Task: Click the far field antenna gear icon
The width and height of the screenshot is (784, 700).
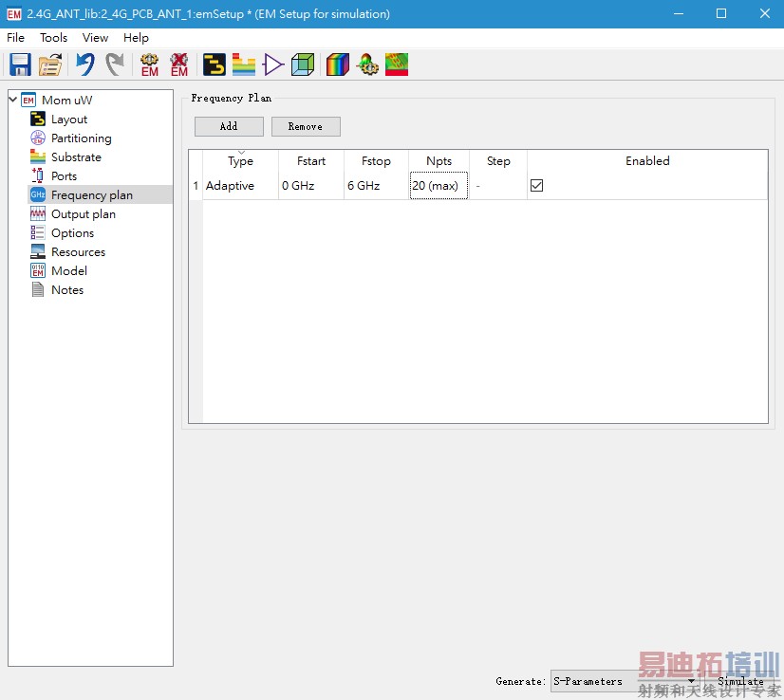Action: coord(367,64)
